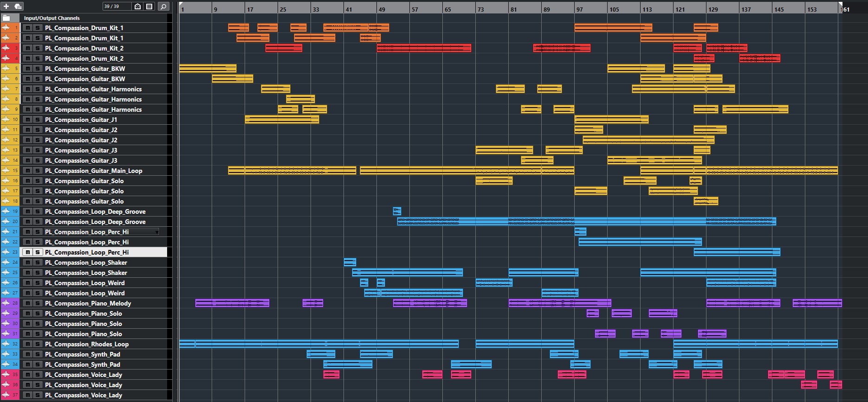The image size is (868, 402).
Task: Select track 10 PL_Compassion_Guitar_J1 by name
Action: tap(81, 120)
